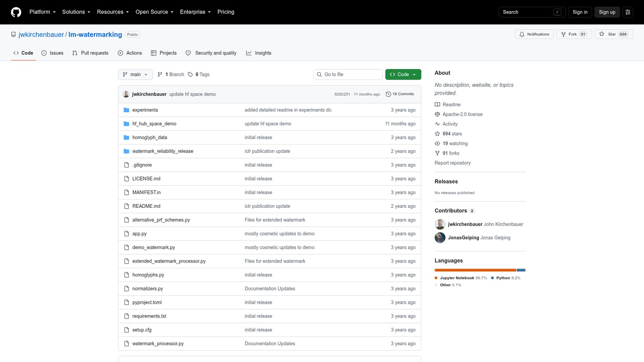
Task: View 91 forks link
Action: (447, 153)
